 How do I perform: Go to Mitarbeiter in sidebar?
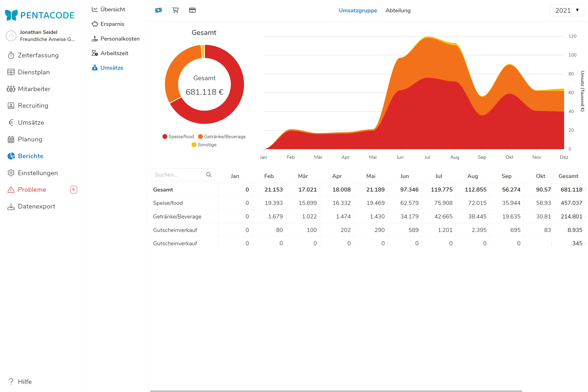coord(34,89)
